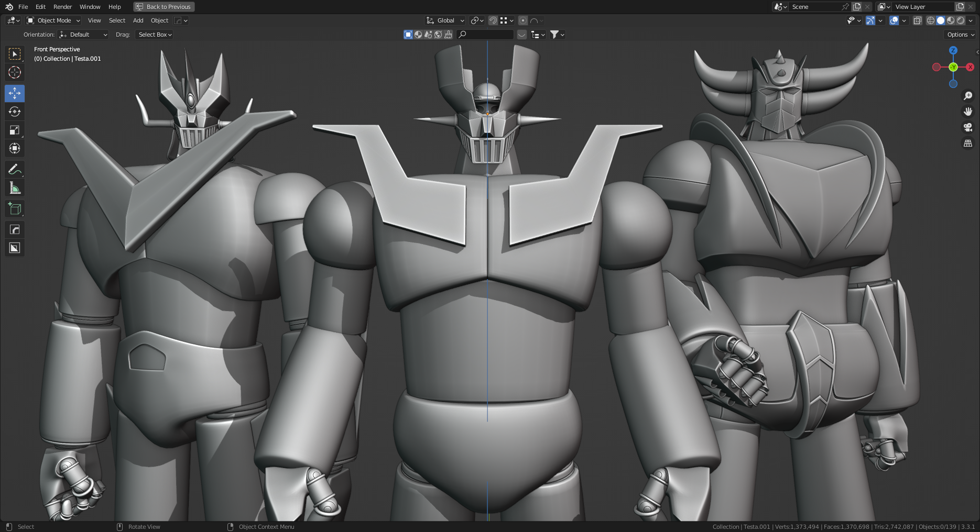Open the Edit menu

(x=40, y=7)
